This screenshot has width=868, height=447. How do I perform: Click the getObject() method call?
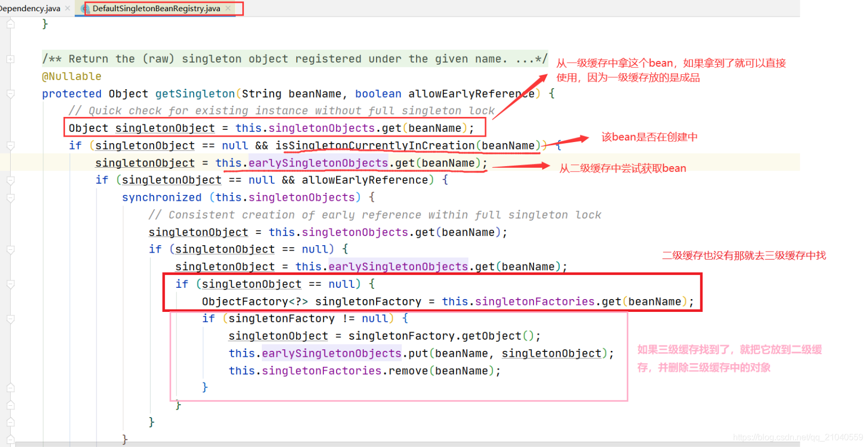(497, 335)
